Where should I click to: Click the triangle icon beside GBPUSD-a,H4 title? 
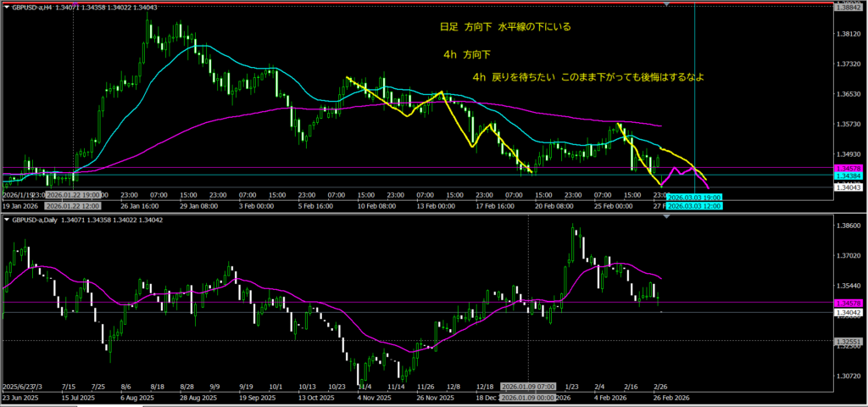(x=5, y=7)
